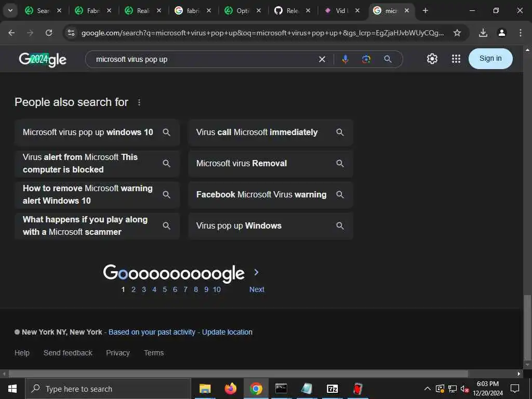Search 'Virus alert from Microsoft This computer is blocked'
The height and width of the screenshot is (399, 532).
click(97, 164)
